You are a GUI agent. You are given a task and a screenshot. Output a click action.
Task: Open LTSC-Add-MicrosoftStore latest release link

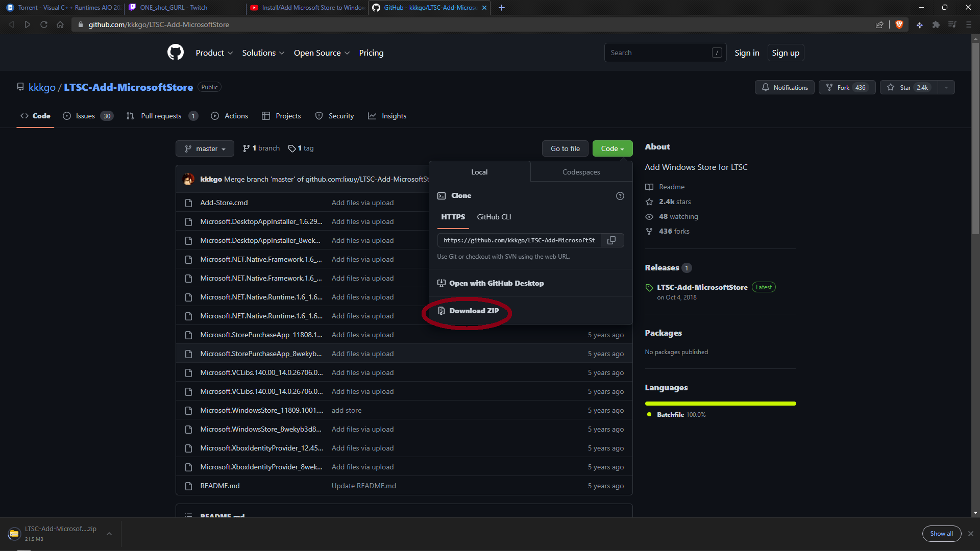pos(702,288)
